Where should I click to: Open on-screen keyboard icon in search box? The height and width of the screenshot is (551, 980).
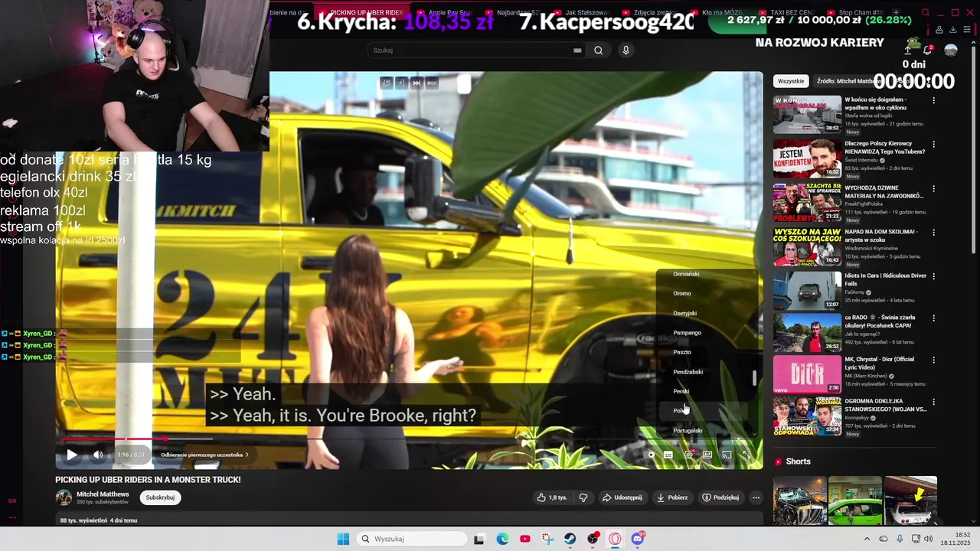(577, 51)
